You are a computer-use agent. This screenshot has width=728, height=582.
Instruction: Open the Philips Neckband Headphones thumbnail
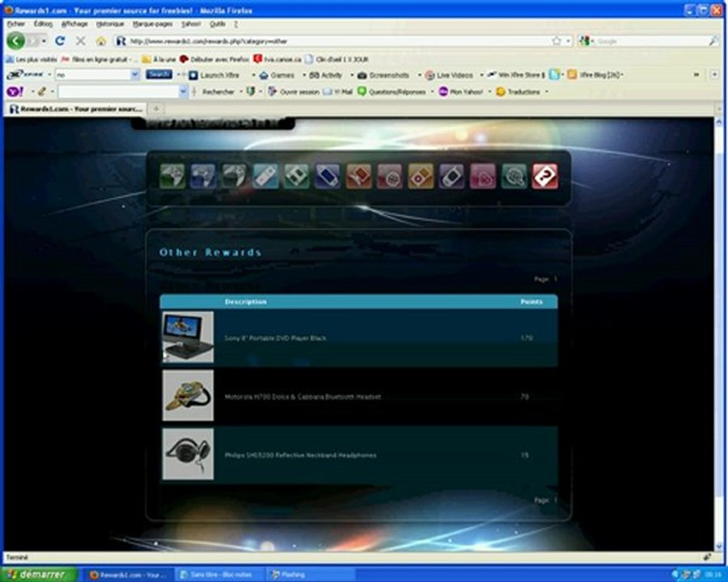[188, 454]
